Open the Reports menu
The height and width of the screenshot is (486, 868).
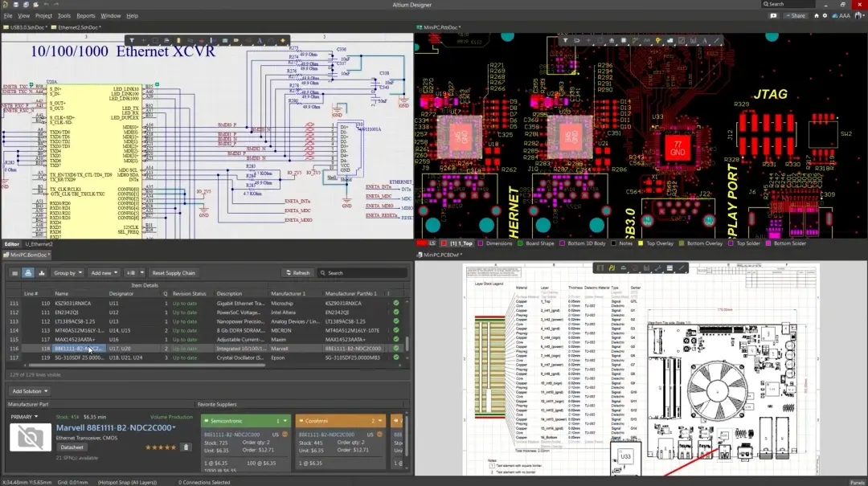pyautogui.click(x=86, y=16)
